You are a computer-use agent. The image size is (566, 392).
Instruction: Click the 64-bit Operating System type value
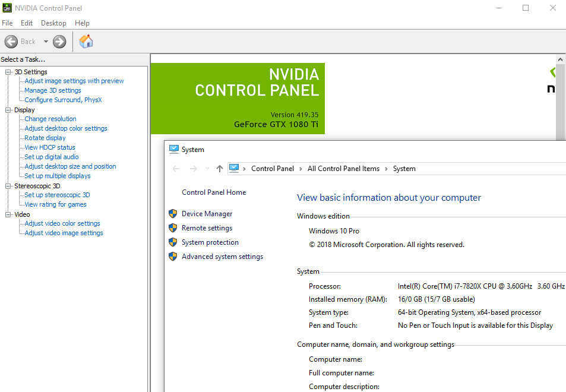pyautogui.click(x=469, y=312)
